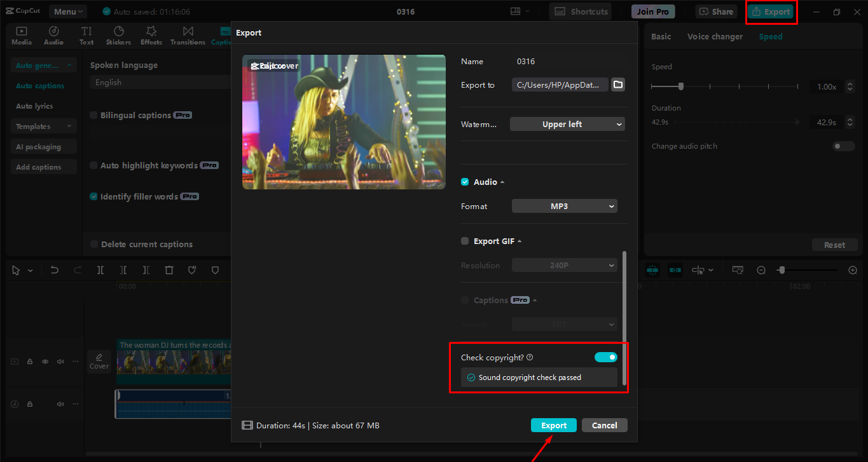
Task: Delete the selected clip with trash icon
Action: click(169, 270)
